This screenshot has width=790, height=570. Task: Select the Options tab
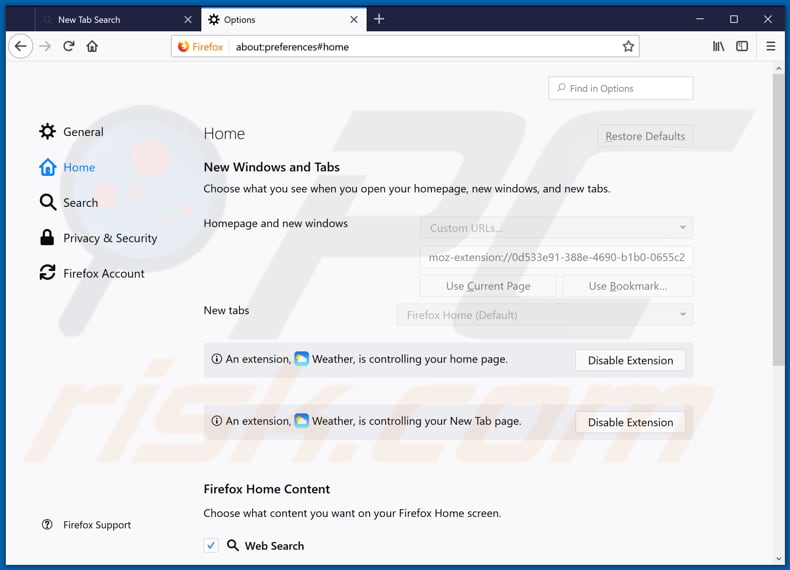284,20
